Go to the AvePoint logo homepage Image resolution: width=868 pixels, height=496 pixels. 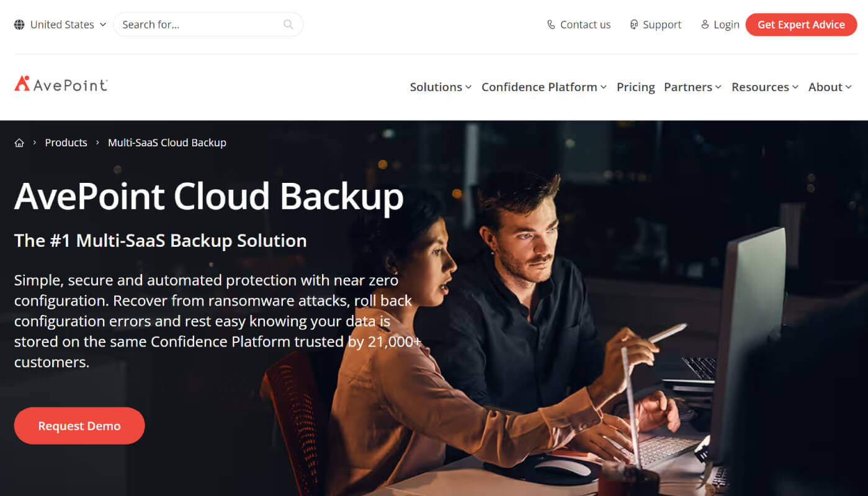[61, 84]
